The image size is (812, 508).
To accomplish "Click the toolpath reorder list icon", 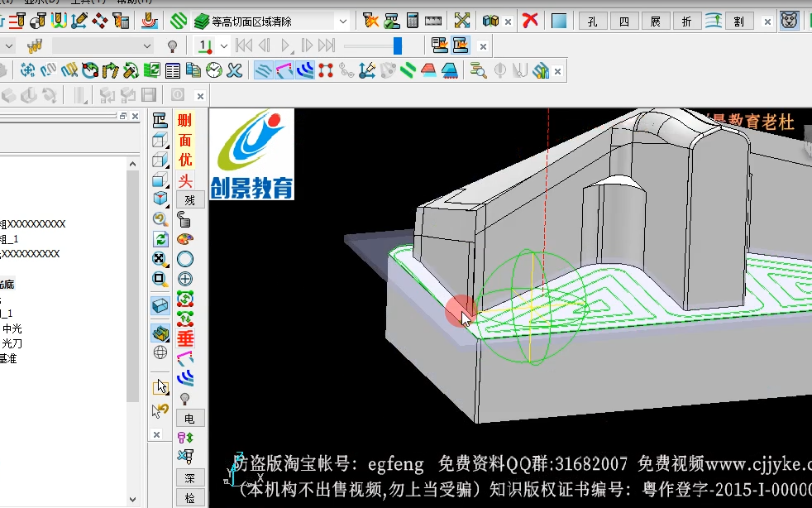I will (x=173, y=70).
